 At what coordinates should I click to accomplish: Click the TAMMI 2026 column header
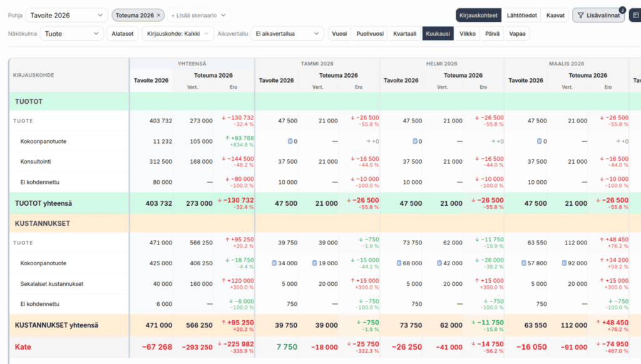(x=317, y=64)
